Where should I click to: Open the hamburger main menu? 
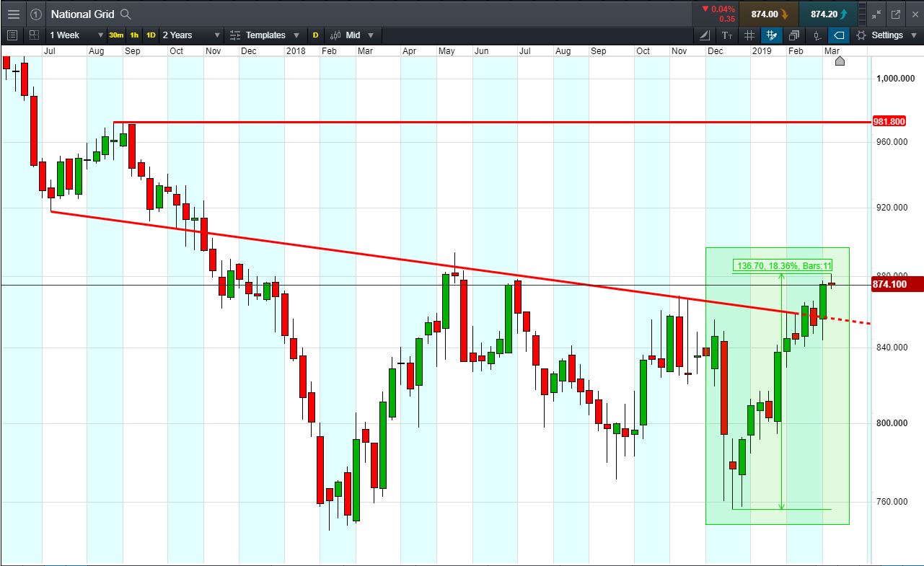[13, 14]
